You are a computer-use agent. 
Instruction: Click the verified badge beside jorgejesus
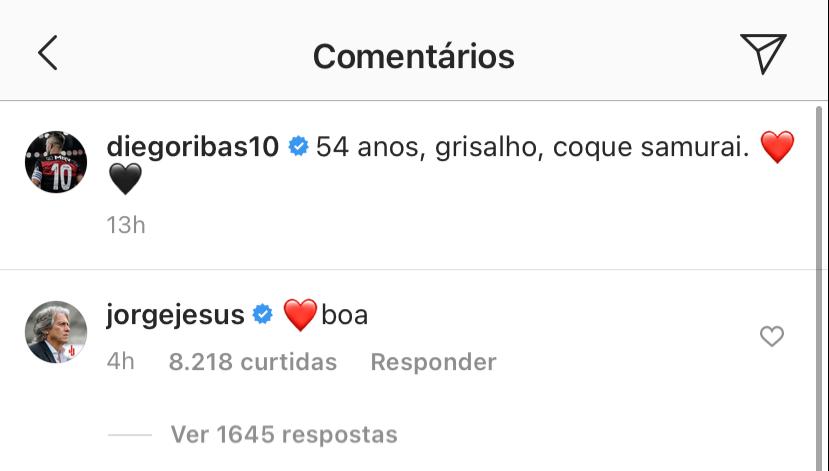tap(263, 315)
